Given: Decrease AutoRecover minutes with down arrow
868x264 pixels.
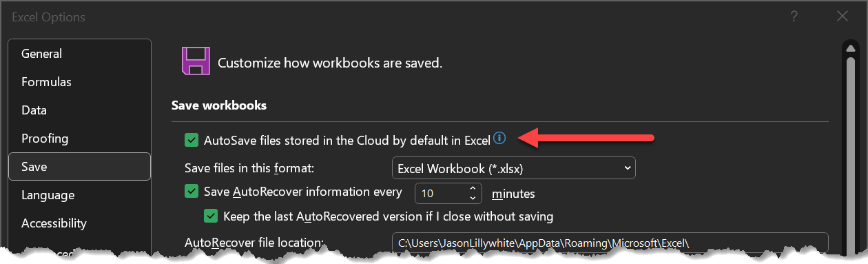Looking at the screenshot, I should 473,199.
